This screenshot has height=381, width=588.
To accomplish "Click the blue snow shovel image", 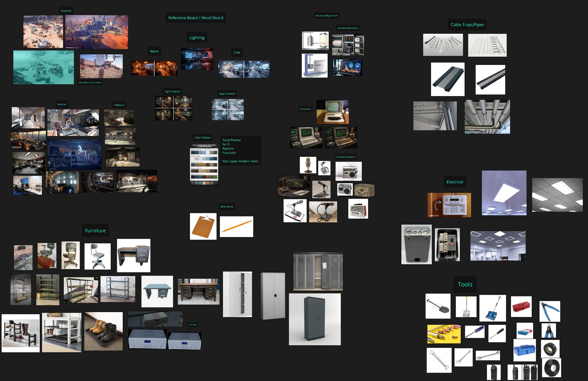I will point(492,308).
